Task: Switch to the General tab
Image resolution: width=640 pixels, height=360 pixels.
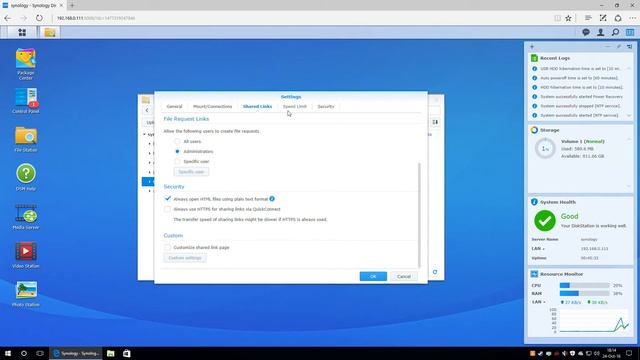Action: pyautogui.click(x=174, y=107)
